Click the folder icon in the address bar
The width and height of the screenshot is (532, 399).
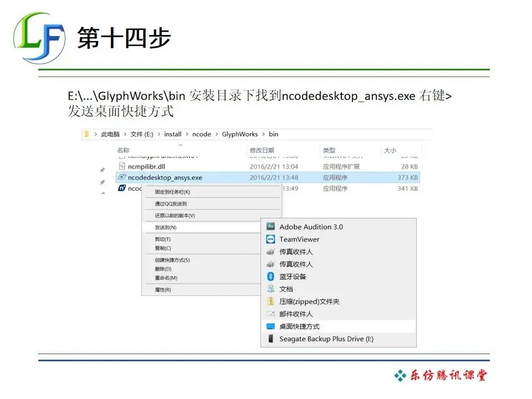coord(87,134)
